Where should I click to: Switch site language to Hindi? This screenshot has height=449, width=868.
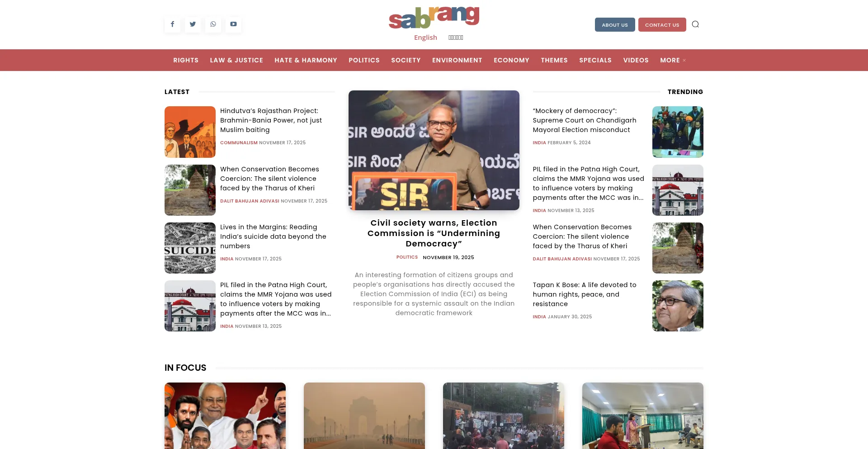[456, 38]
